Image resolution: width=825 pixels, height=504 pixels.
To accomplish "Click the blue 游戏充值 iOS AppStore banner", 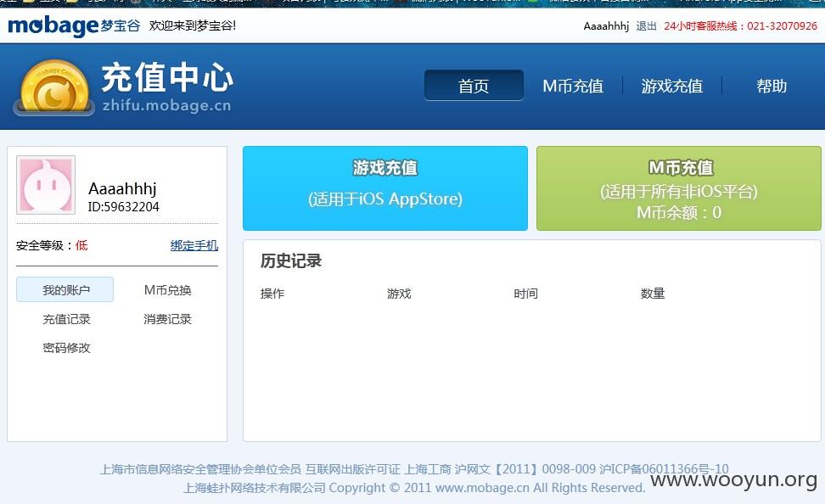I will click(x=385, y=188).
